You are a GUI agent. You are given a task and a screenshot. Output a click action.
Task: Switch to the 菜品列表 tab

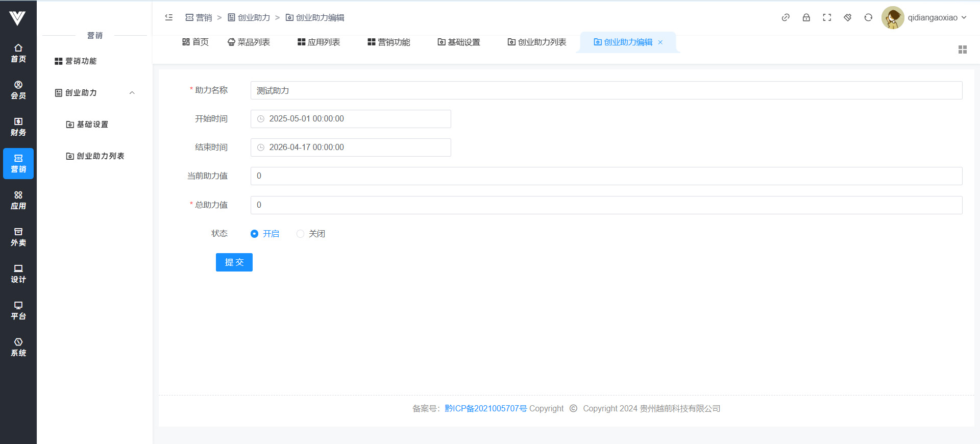click(x=249, y=42)
